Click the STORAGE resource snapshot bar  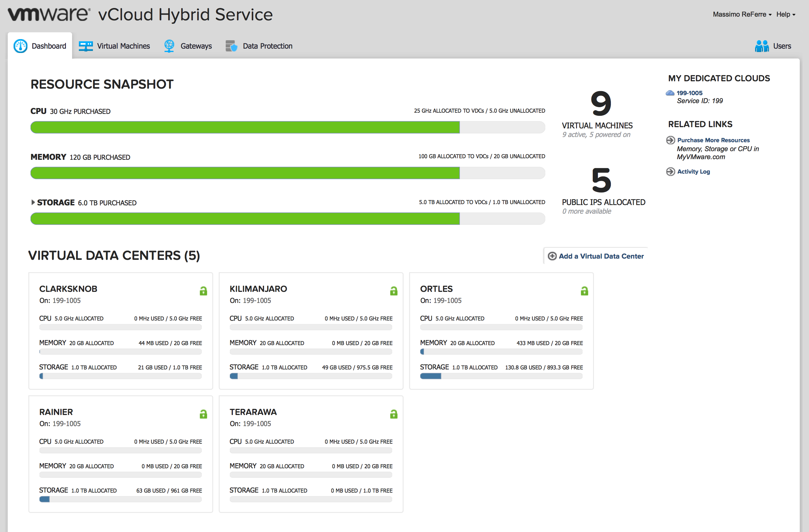click(287, 219)
